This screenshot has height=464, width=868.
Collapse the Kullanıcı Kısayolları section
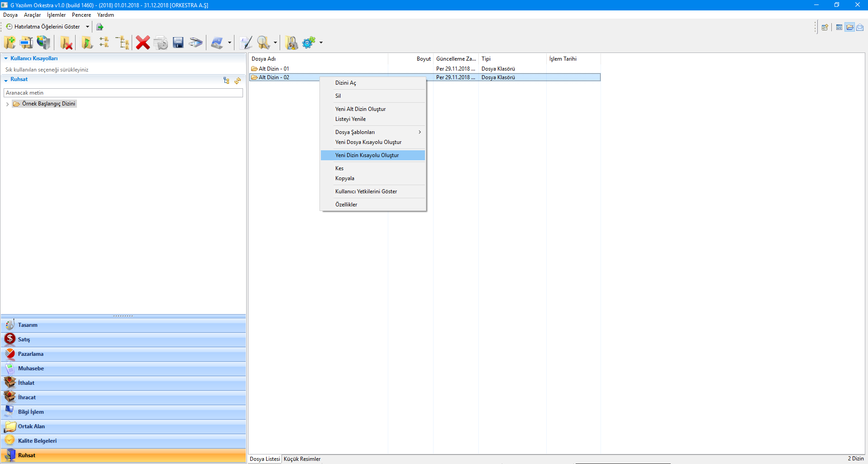(6, 58)
